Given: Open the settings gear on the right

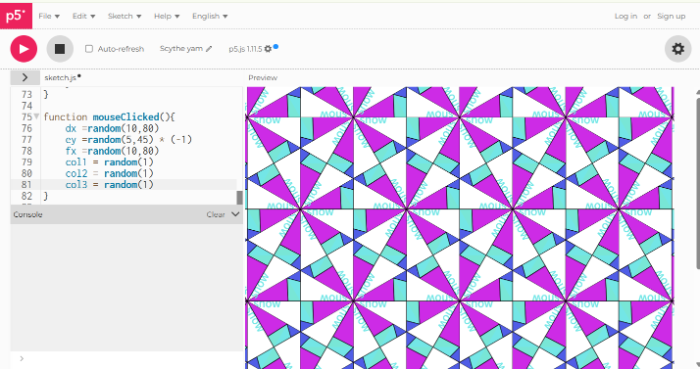Looking at the screenshot, I should pos(678,49).
